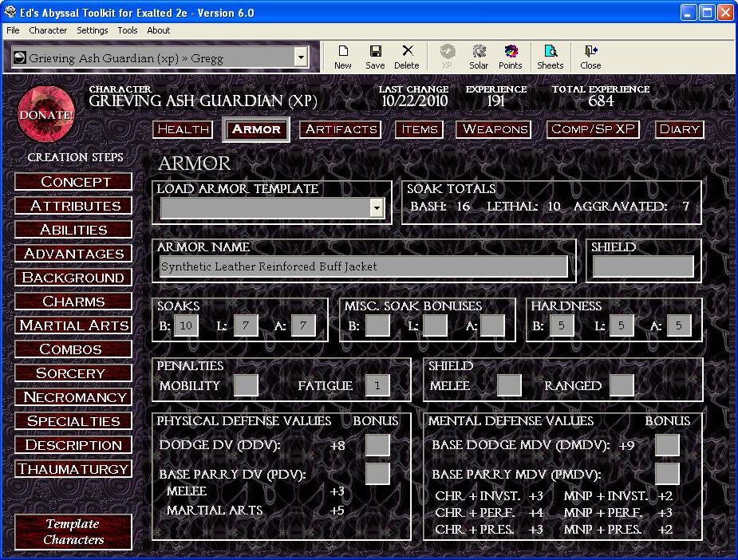Open the About menu
Screen dimensions: 738x560
coord(159,30)
